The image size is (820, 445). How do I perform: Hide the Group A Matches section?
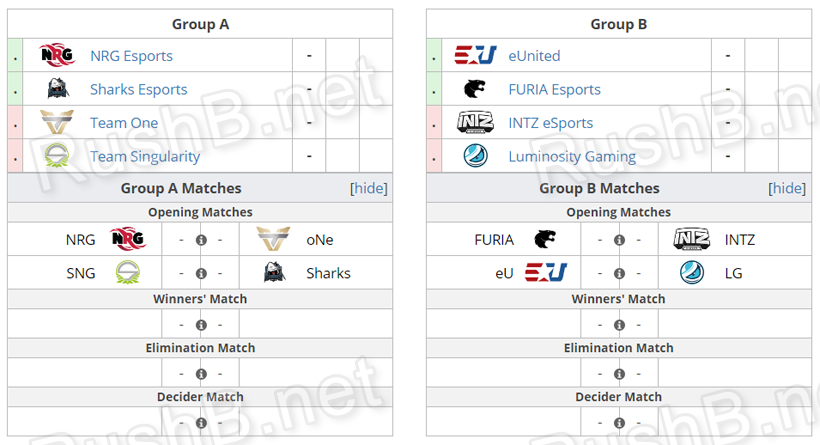pos(369,188)
